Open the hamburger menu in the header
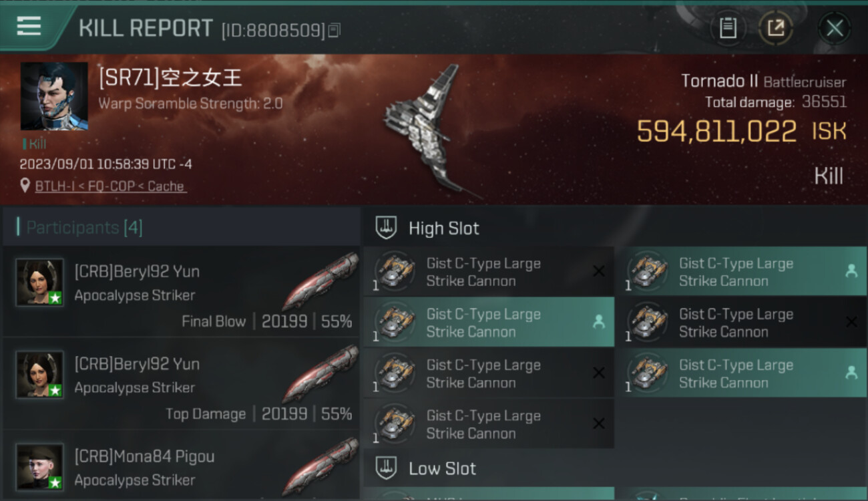This screenshot has width=868, height=501. [x=29, y=26]
